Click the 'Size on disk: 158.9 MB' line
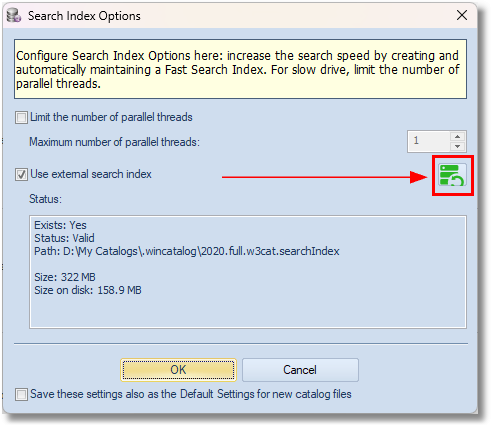 pos(88,290)
